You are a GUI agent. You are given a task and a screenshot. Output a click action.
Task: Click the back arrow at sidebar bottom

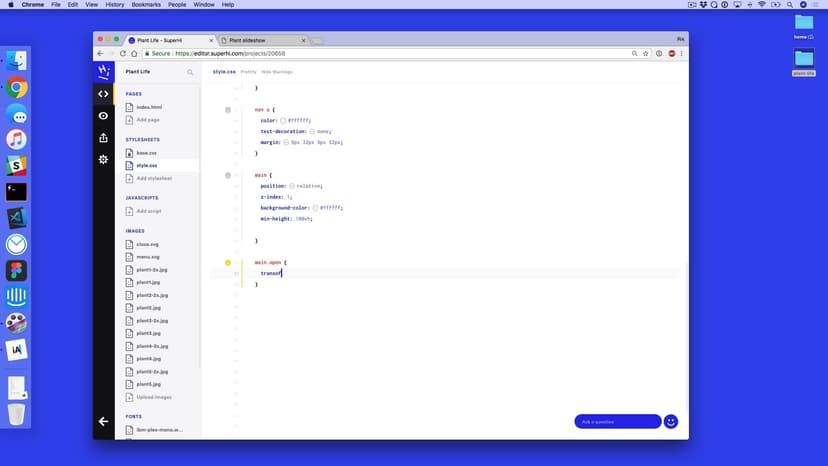pyautogui.click(x=103, y=421)
